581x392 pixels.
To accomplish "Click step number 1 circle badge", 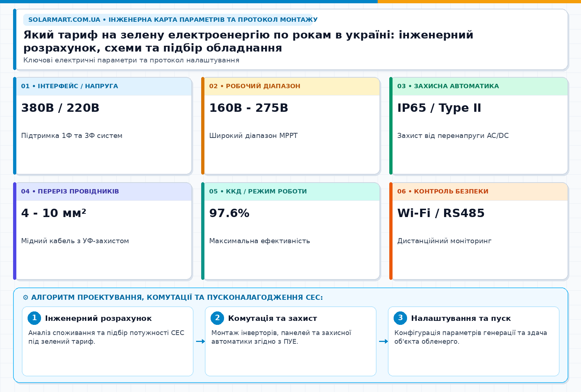I will coord(34,318).
